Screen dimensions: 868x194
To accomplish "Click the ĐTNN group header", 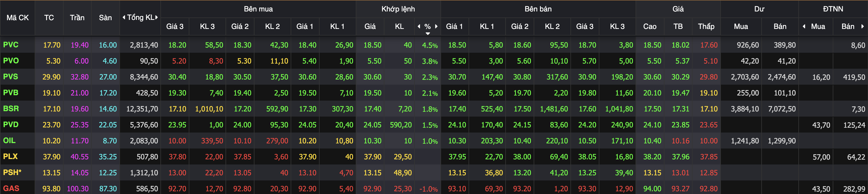I will pyautogui.click(x=833, y=9).
